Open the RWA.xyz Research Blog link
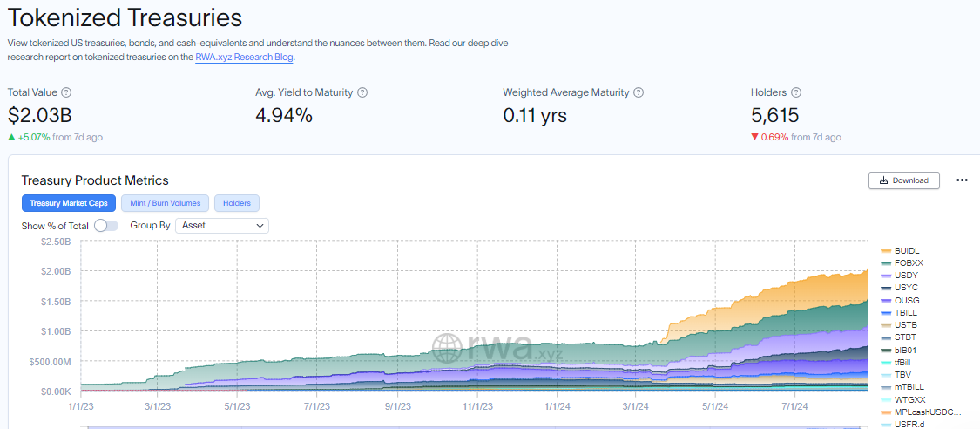The width and height of the screenshot is (980, 429). coord(244,57)
